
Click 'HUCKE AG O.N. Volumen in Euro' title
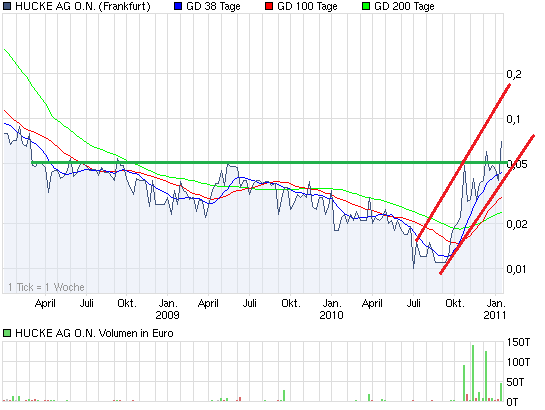94,333
